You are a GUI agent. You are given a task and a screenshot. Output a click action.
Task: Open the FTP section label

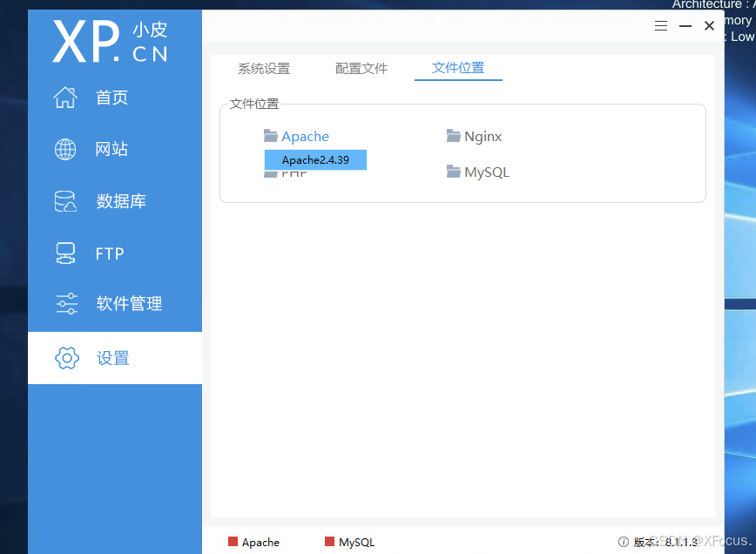click(x=110, y=253)
